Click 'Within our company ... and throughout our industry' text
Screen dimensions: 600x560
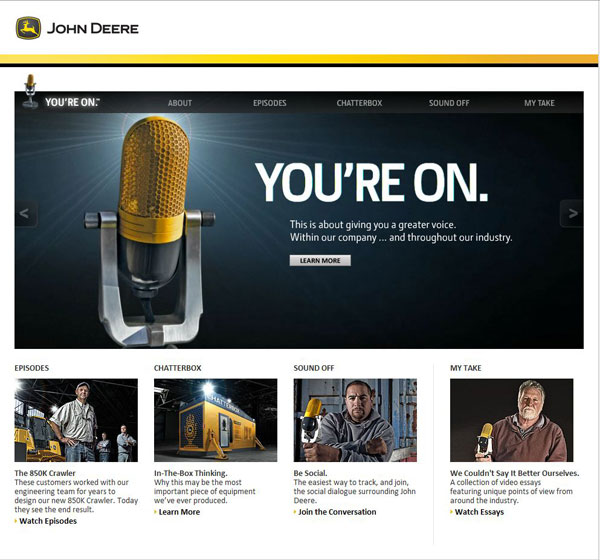point(401,237)
